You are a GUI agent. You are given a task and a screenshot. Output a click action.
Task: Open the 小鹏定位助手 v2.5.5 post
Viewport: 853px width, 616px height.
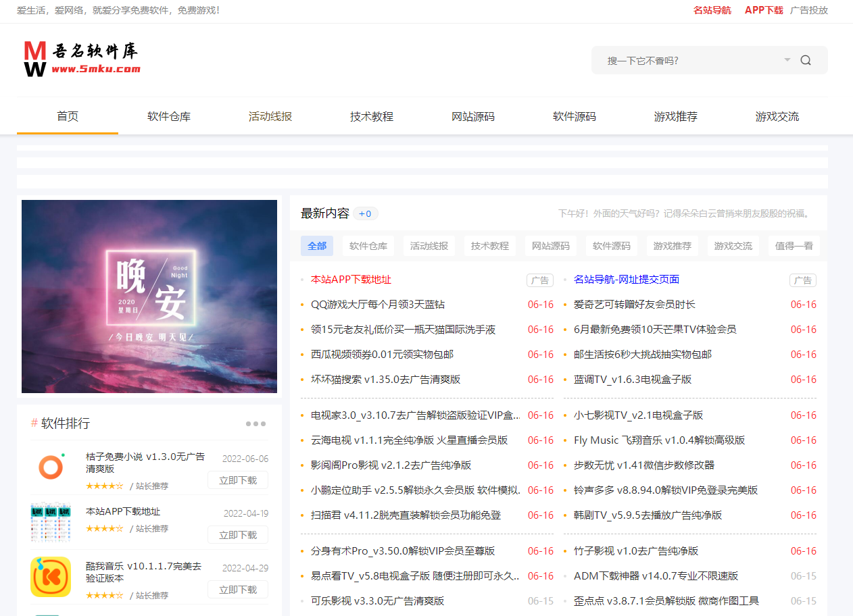click(x=416, y=490)
